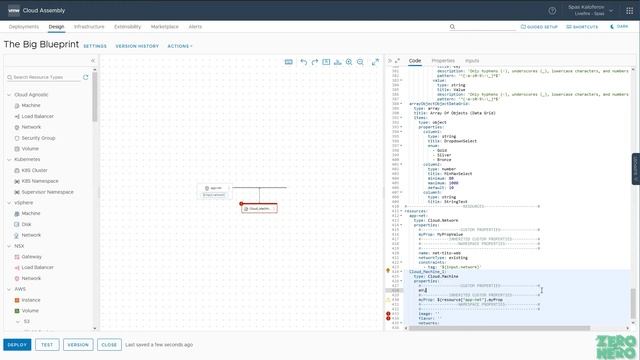The height and width of the screenshot is (360, 640).
Task: Open the Actions dropdown menu
Action: (180, 46)
